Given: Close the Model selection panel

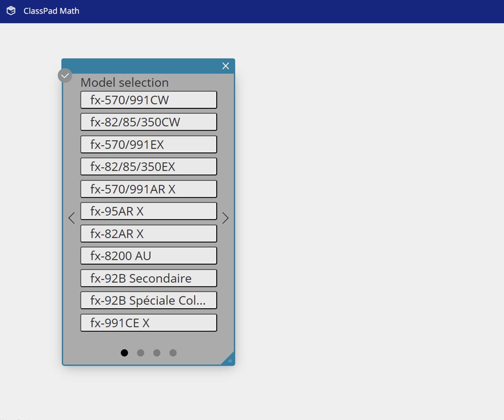Looking at the screenshot, I should (x=226, y=66).
